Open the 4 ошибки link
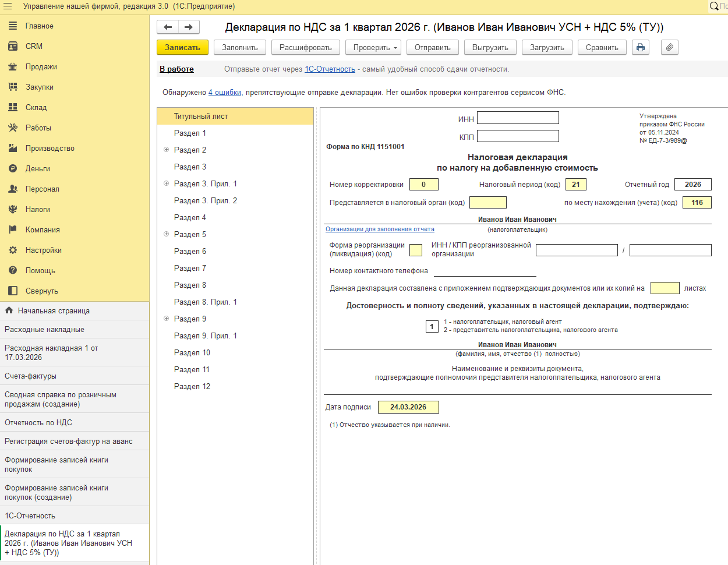Image resolution: width=728 pixels, height=565 pixels. (225, 92)
